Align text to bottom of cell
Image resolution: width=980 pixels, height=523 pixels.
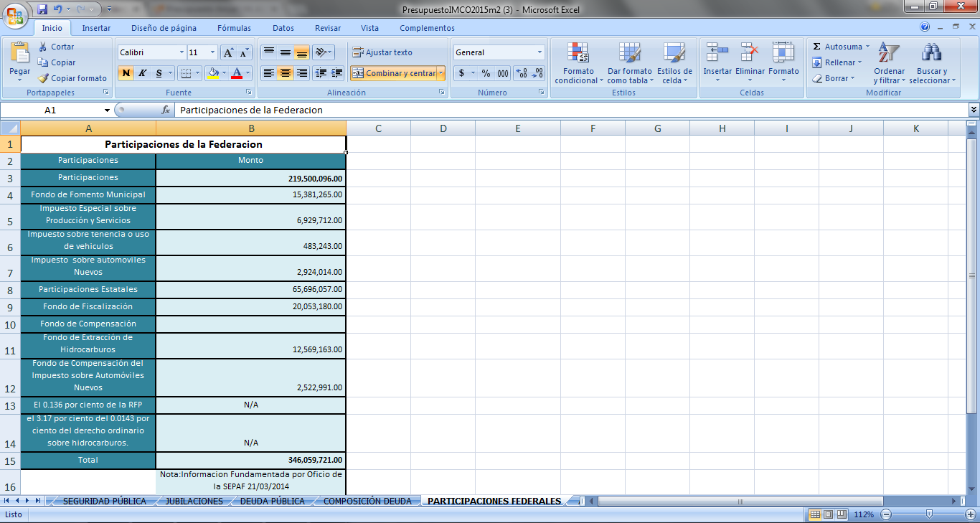click(x=301, y=52)
